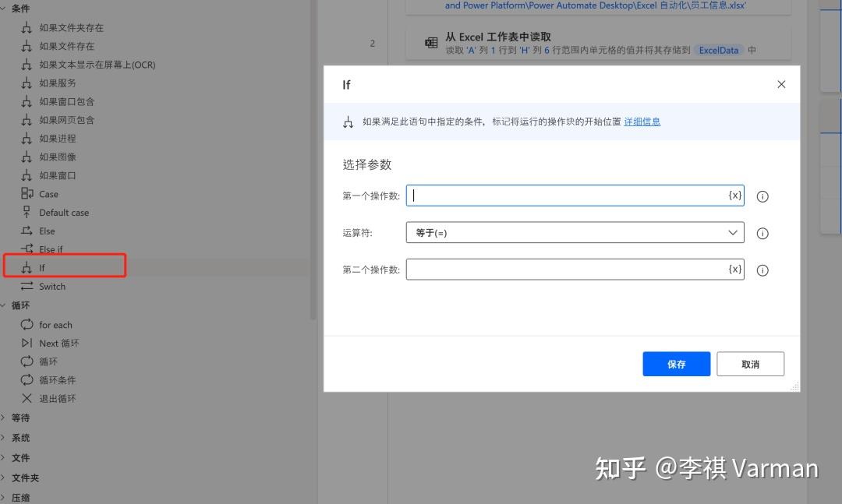Expand the 系统 actions section
This screenshot has height=504, width=842.
6,438
